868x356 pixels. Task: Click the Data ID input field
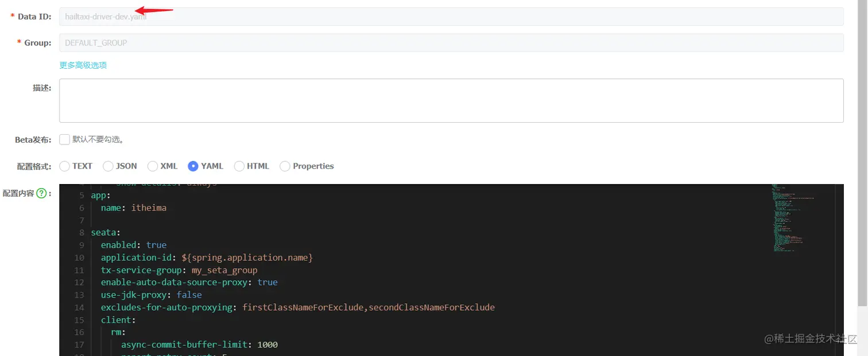coord(451,17)
